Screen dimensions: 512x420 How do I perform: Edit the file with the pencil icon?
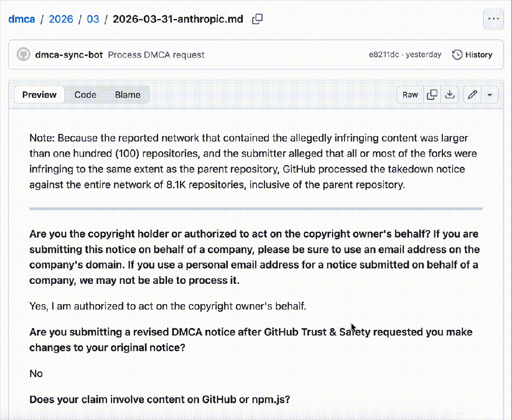[472, 94]
